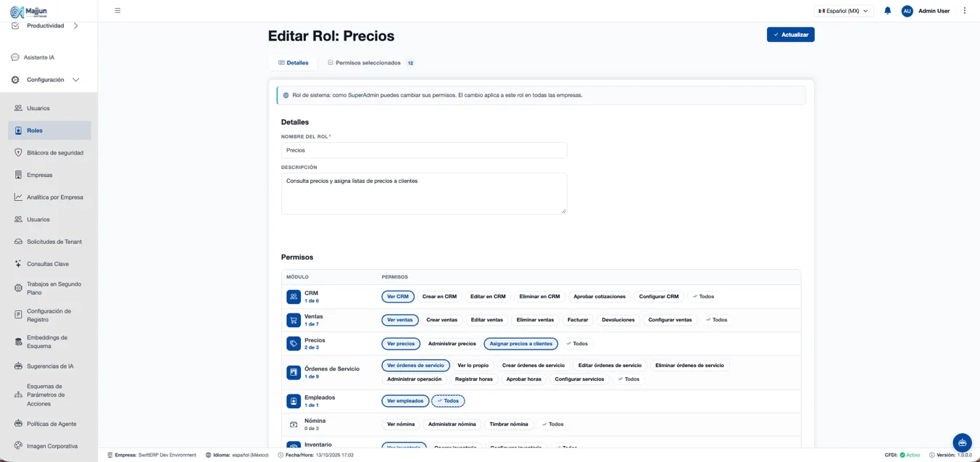Click the Nombre del rol input field

(424, 150)
